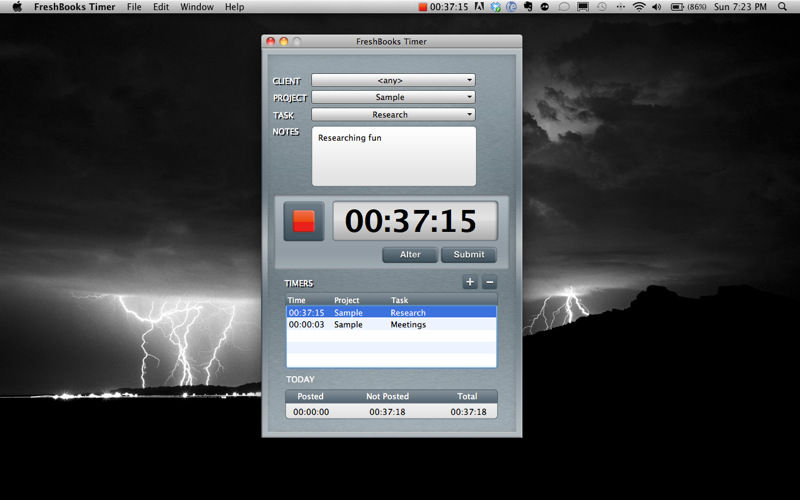Open the Time Machine menu bar icon
The width and height of the screenshot is (800, 500).
tap(602, 7)
